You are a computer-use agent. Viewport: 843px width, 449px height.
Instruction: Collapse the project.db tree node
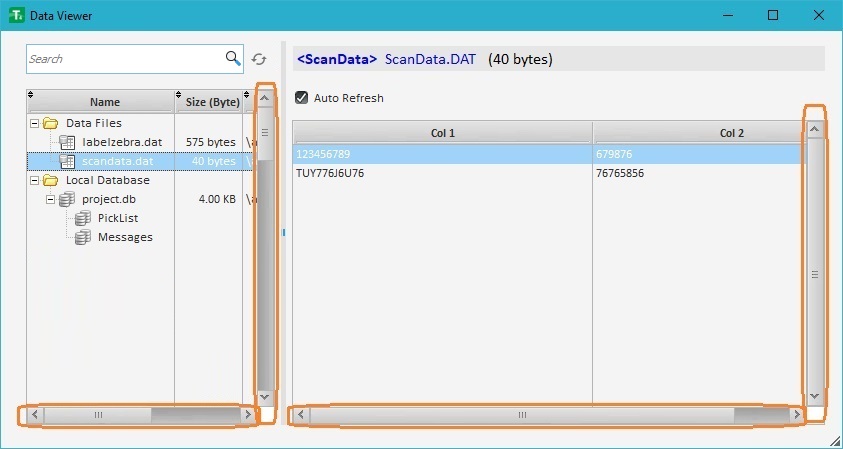point(50,200)
